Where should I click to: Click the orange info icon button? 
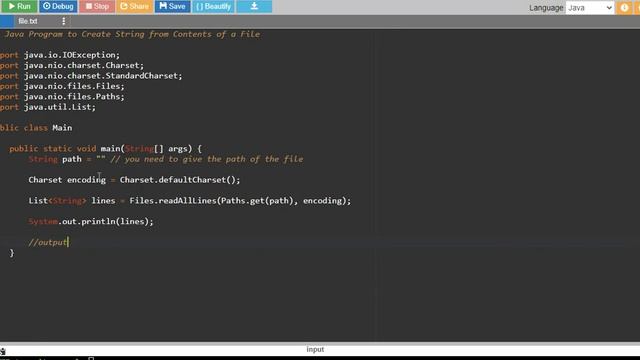coord(624,7)
